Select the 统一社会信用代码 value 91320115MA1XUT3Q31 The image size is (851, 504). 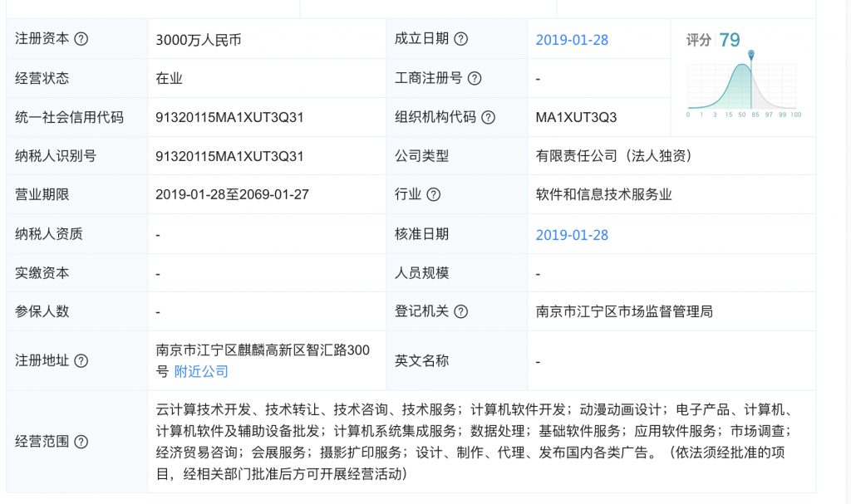click(229, 117)
